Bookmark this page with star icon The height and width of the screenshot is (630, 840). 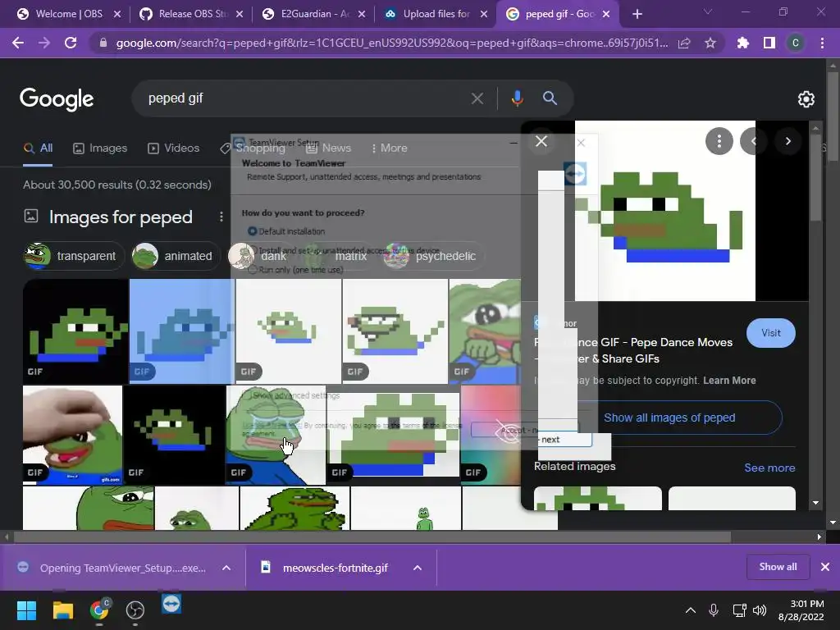(x=710, y=43)
